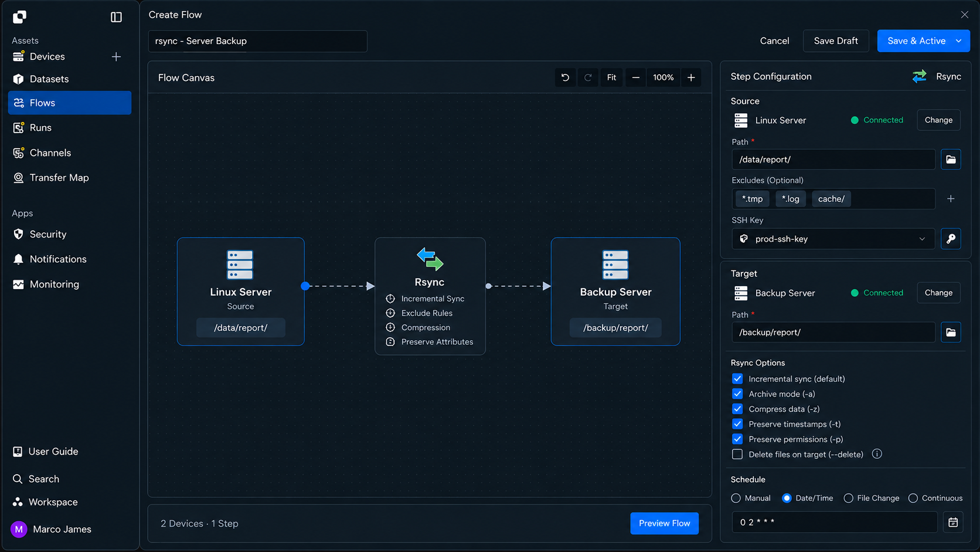Add an exclude pattern

point(951,199)
